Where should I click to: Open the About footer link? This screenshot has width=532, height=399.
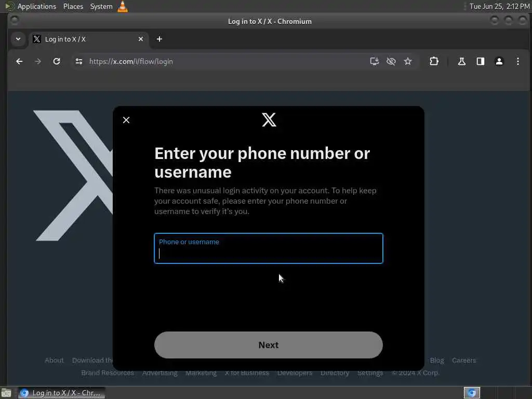[x=54, y=361]
